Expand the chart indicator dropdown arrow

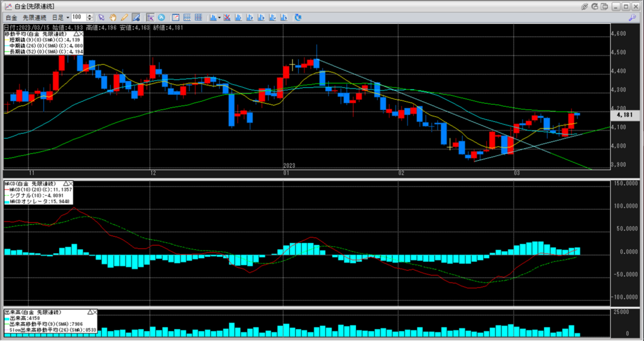(x=219, y=17)
